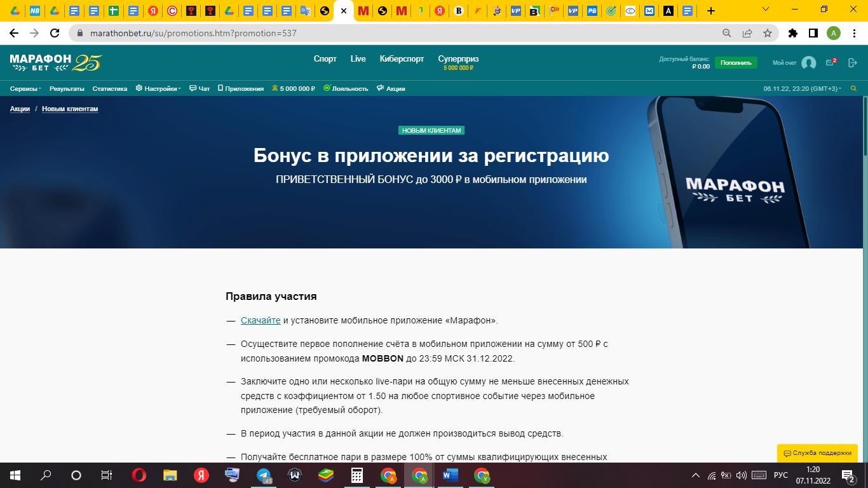Open the Приложения menu item
Viewport: 868px width, 488px height.
pos(241,89)
